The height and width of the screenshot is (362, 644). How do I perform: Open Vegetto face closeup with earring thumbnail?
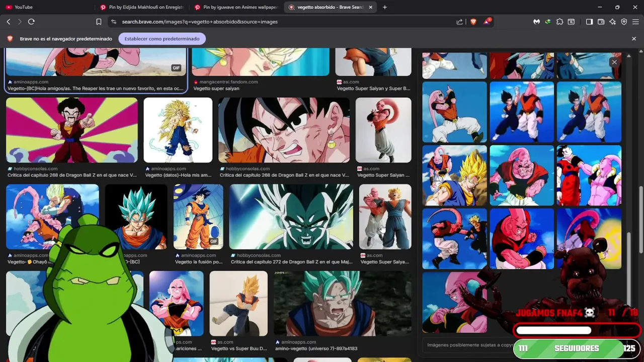point(284,130)
